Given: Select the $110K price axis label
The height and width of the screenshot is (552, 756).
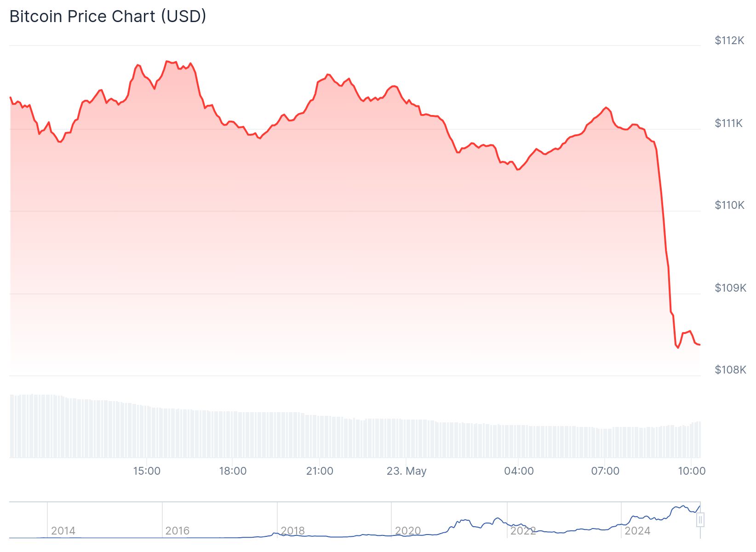Looking at the screenshot, I should (729, 205).
